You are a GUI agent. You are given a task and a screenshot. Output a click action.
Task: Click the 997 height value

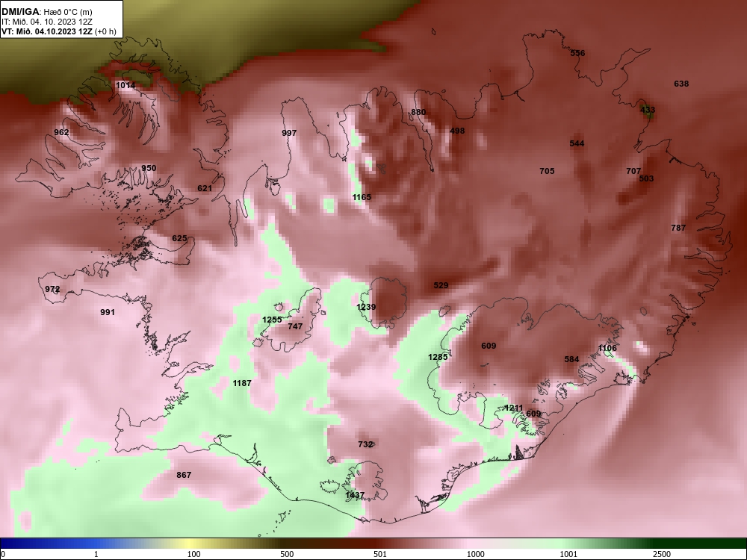coord(289,133)
